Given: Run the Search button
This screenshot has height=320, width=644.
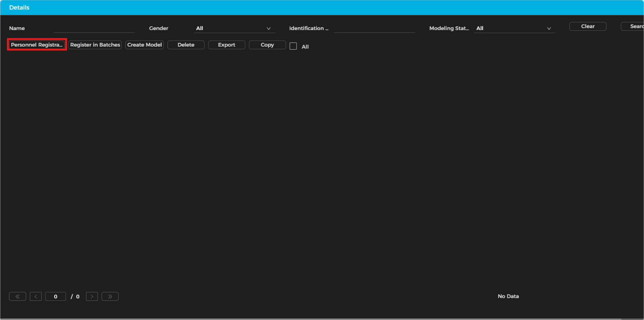Looking at the screenshot, I should (x=635, y=26).
